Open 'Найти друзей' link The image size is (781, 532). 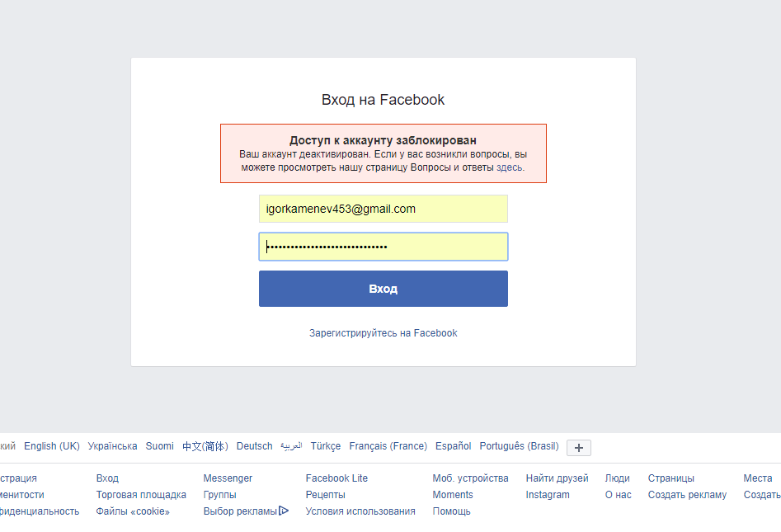[557, 478]
